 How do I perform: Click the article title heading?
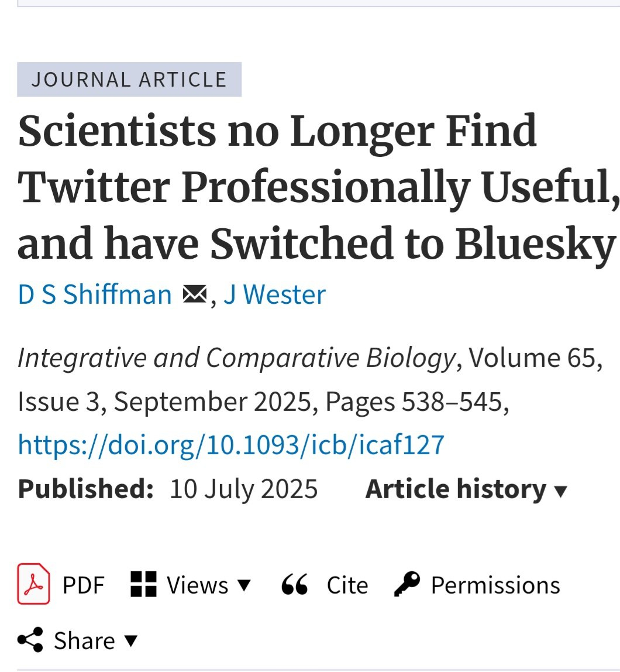point(316,187)
